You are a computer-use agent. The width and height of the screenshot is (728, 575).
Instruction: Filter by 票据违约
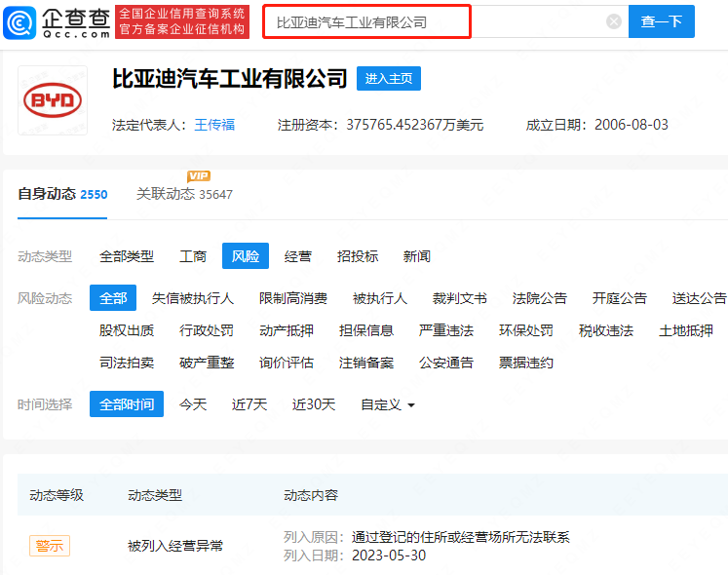pos(525,363)
